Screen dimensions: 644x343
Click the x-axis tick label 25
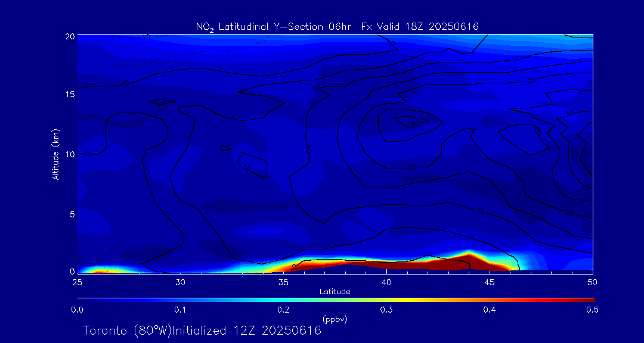[77, 282]
